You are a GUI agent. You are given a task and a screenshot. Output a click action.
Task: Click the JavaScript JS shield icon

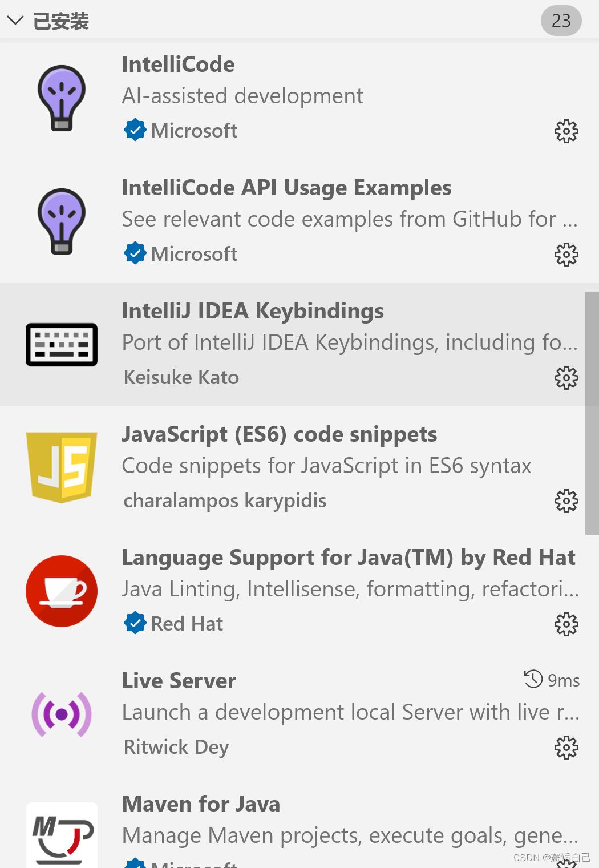pyautogui.click(x=62, y=467)
